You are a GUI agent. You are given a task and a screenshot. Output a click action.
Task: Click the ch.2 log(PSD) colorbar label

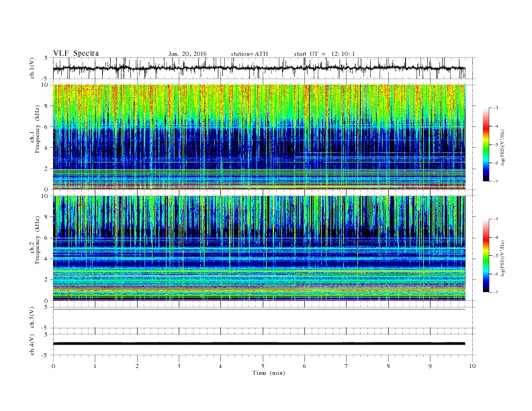[x=502, y=258]
